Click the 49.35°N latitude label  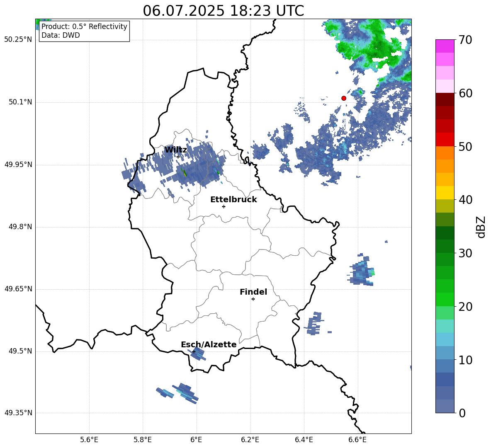click(x=18, y=413)
